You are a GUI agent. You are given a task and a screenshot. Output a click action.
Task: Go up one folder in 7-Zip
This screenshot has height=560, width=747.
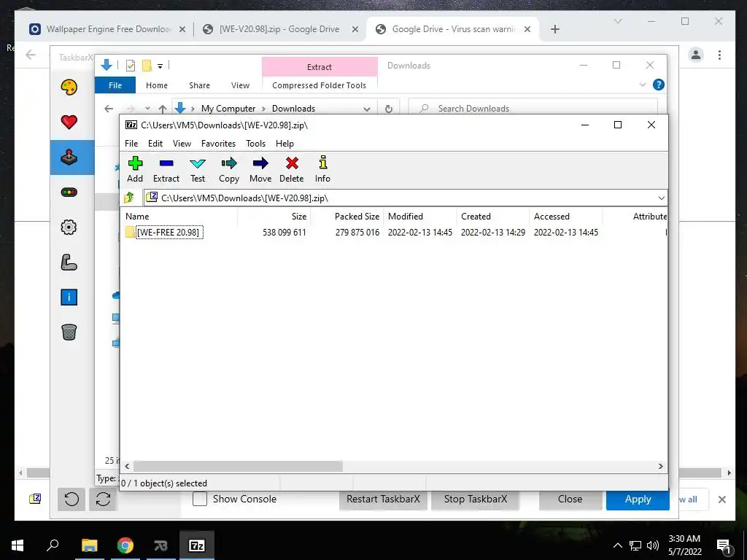(x=129, y=198)
